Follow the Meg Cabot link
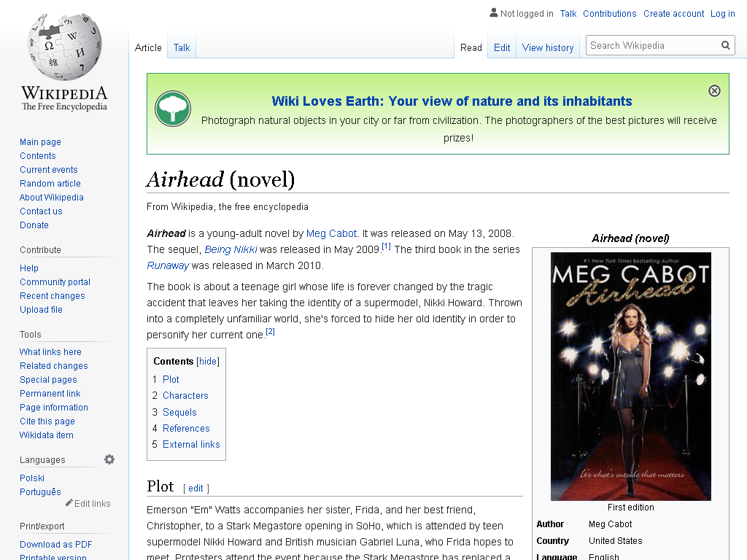747x560 pixels. coord(331,233)
